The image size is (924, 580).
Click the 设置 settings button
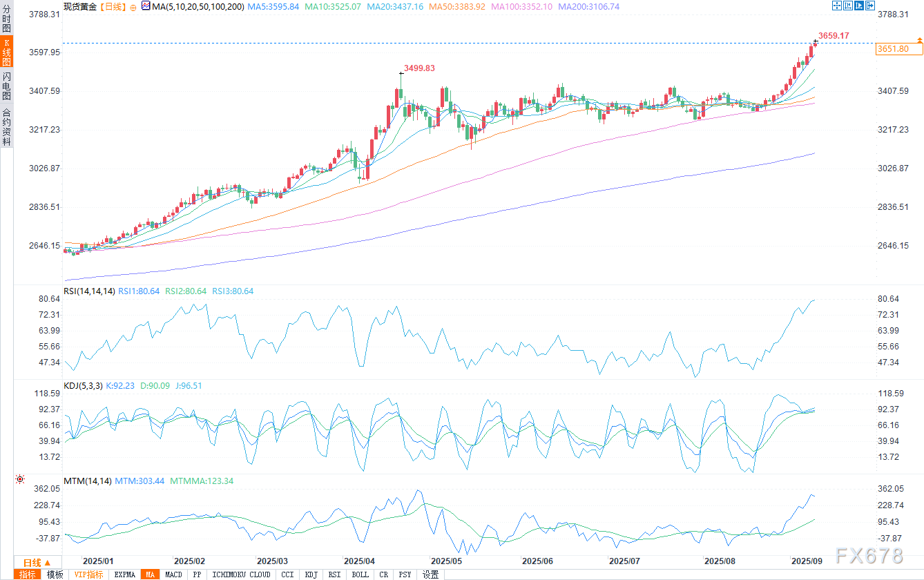click(x=431, y=574)
